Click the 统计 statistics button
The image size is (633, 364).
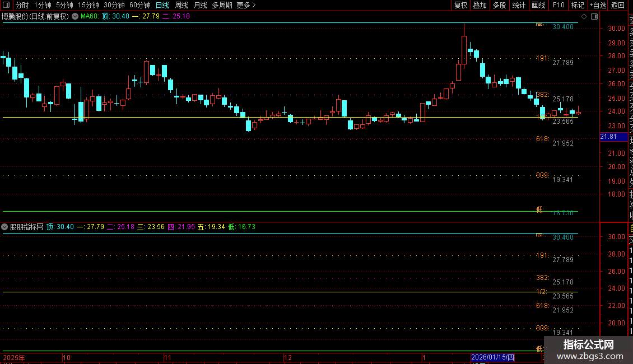(519, 5)
